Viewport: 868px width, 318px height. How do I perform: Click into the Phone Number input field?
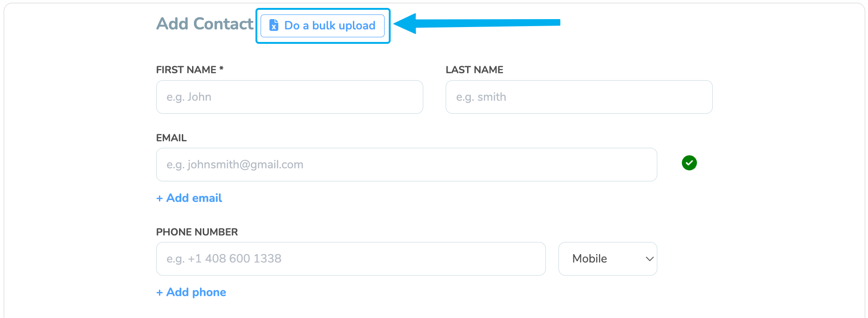pos(351,259)
